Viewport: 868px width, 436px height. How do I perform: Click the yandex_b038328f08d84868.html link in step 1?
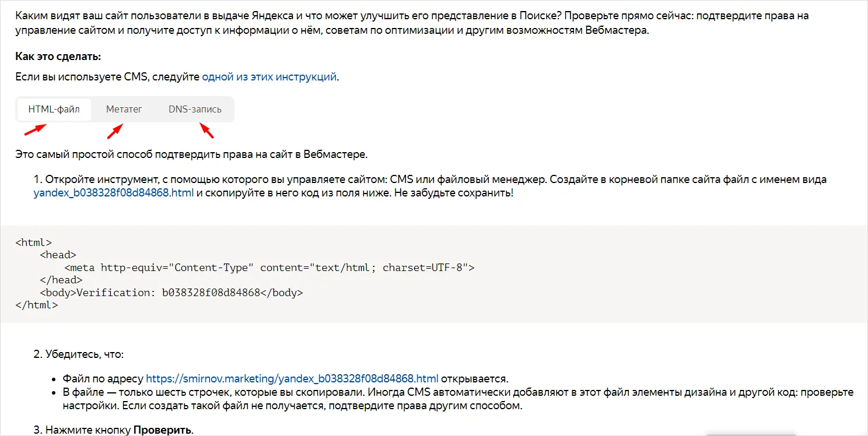(x=114, y=193)
